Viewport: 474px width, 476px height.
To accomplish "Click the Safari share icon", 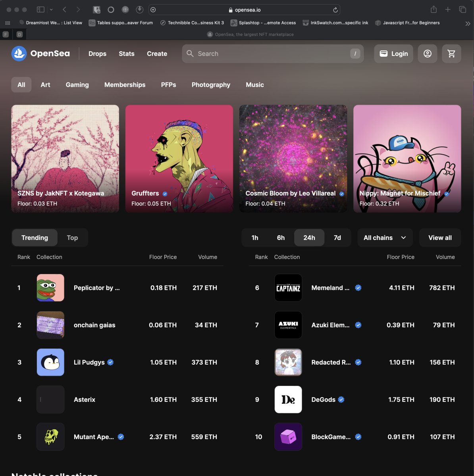I will coord(434,10).
